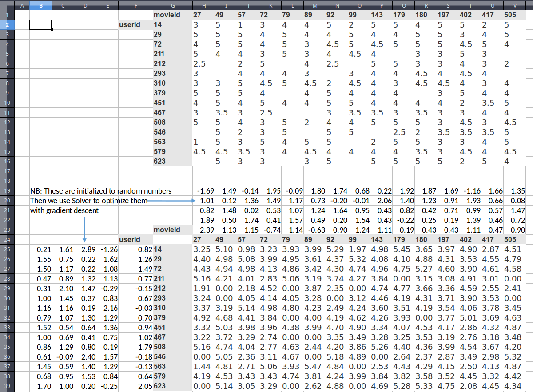This screenshot has height=392, width=533.
Task: Click the cell with value -0.03
Action: click(135, 308)
